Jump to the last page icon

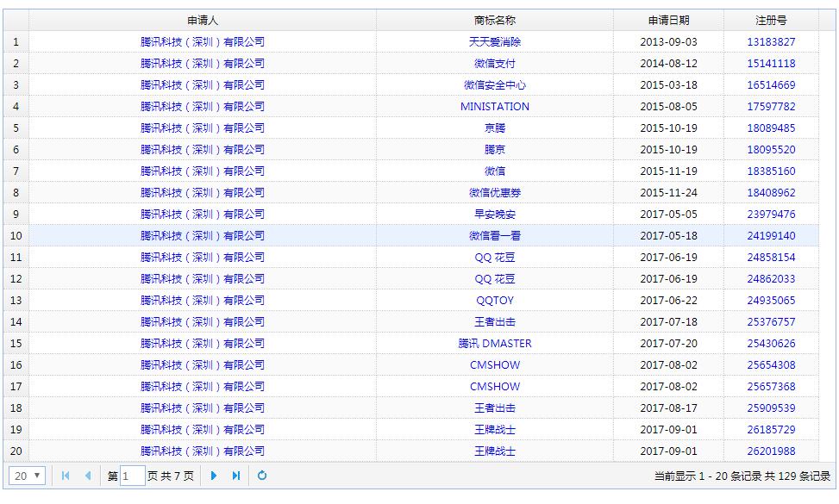(235, 476)
